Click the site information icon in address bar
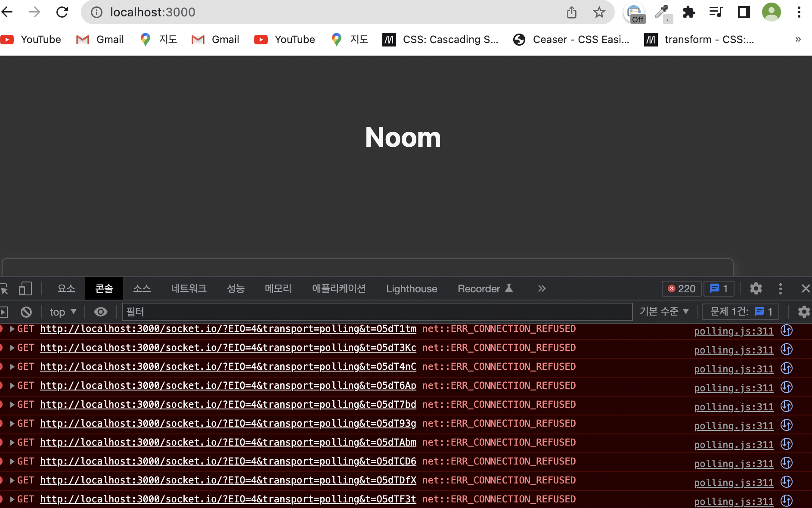The width and height of the screenshot is (812, 508). [x=97, y=12]
